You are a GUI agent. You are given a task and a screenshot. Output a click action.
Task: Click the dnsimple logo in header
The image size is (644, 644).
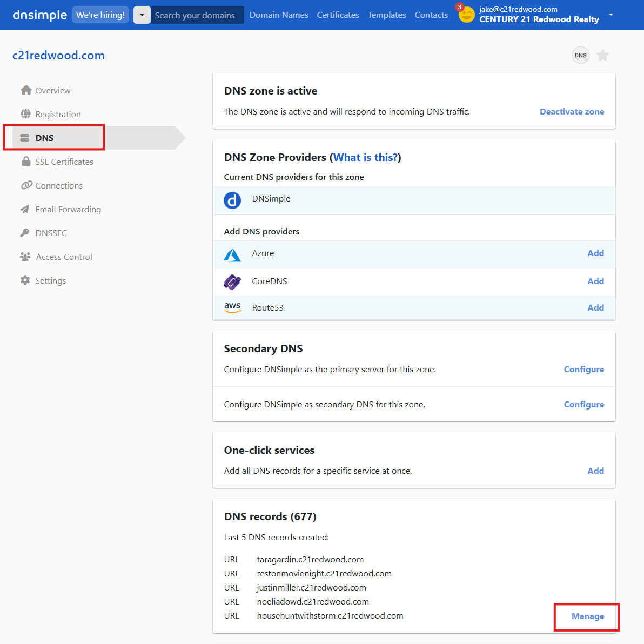click(x=39, y=15)
